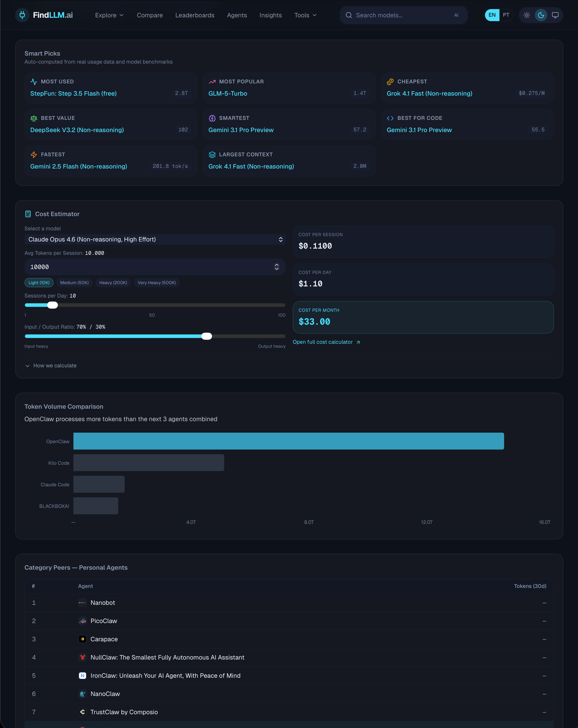
Task: Choose system theme monitor icon
Action: tap(555, 15)
